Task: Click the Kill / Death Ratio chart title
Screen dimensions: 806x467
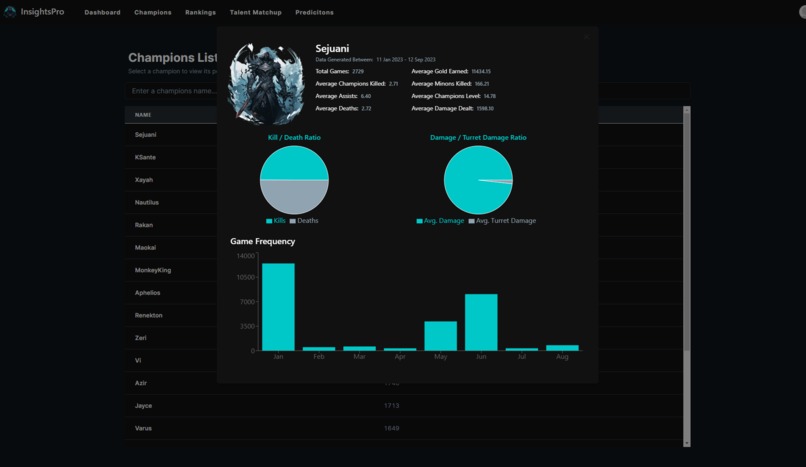Action: (x=294, y=138)
